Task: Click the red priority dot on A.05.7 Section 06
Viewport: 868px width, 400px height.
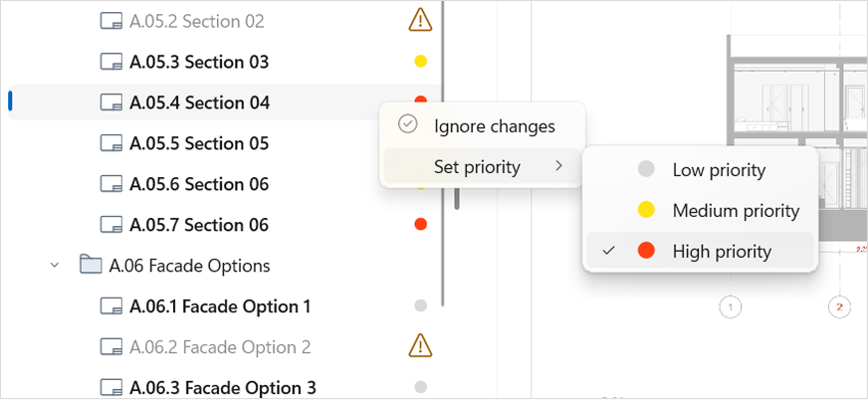Action: tap(420, 225)
